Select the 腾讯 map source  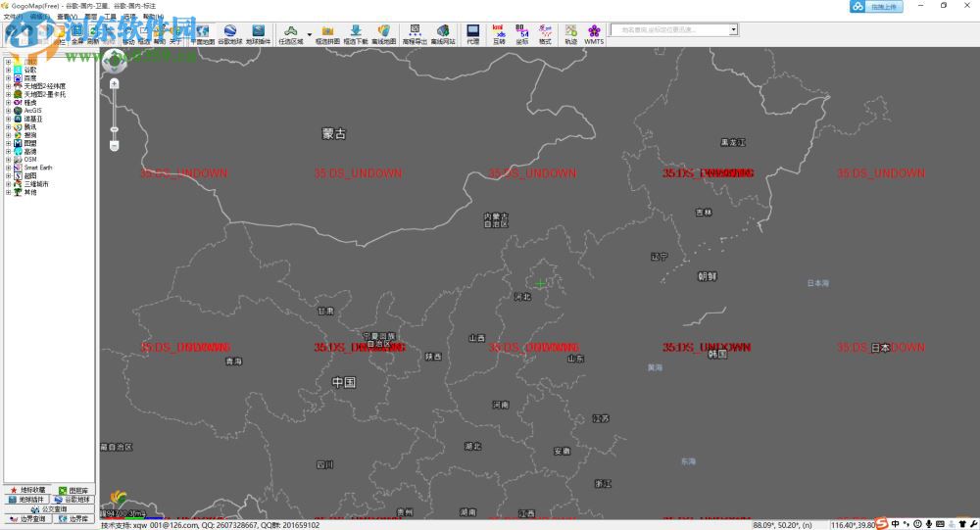(x=30, y=127)
